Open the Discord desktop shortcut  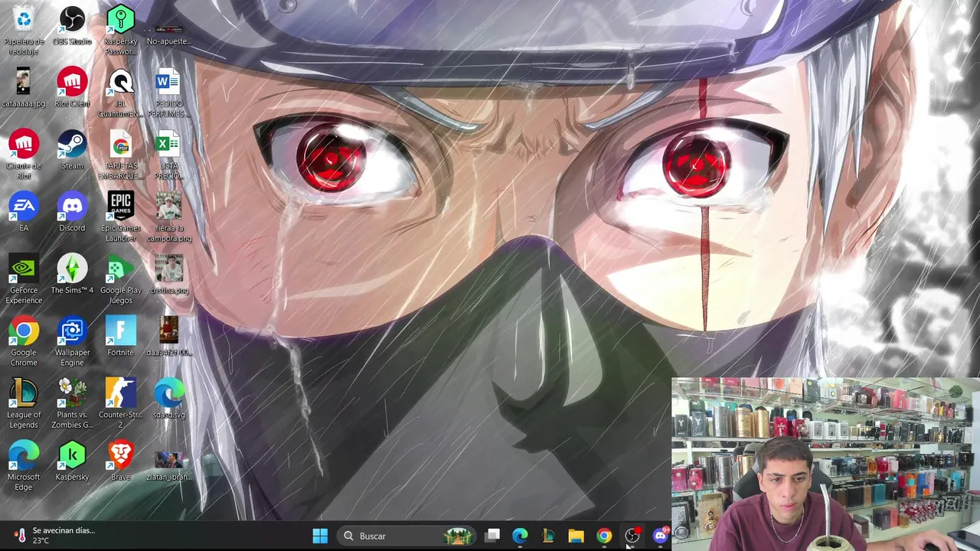[x=72, y=213]
